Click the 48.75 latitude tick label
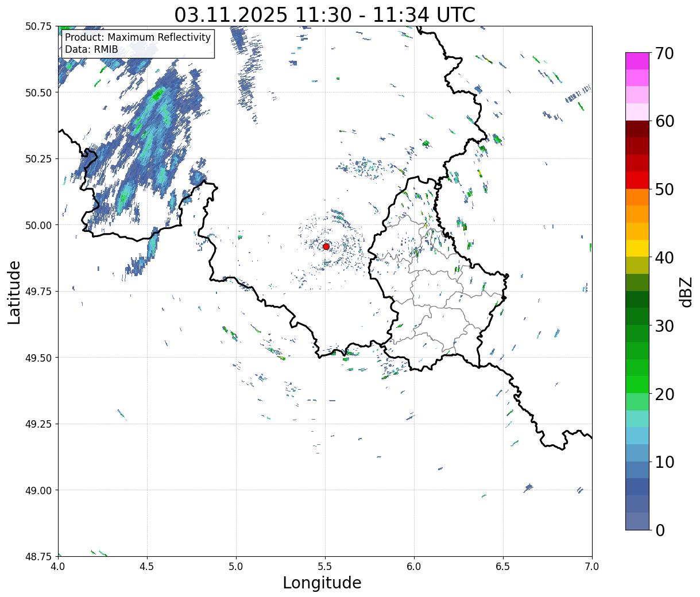700x597 pixels. pyautogui.click(x=38, y=556)
